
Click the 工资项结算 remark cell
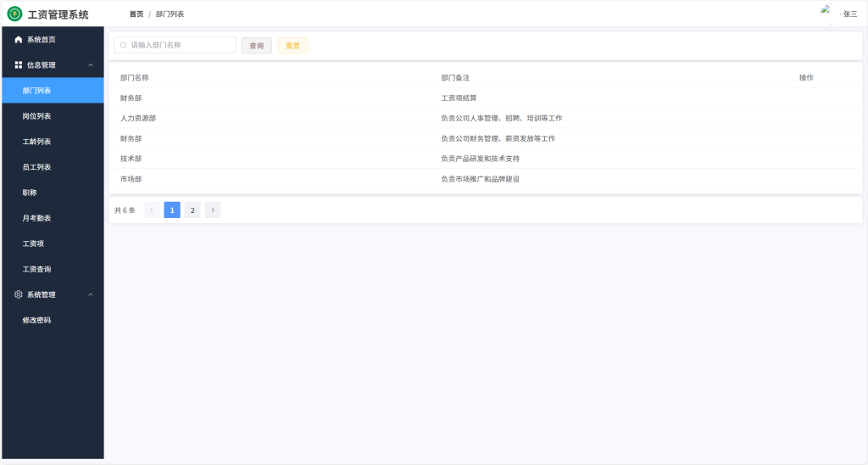tap(459, 98)
